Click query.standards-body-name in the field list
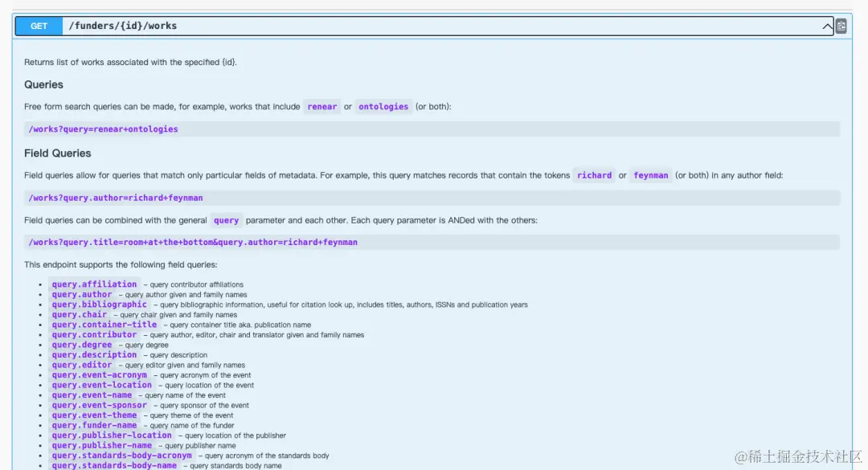Viewport: 868px width, 470px height. click(x=115, y=465)
